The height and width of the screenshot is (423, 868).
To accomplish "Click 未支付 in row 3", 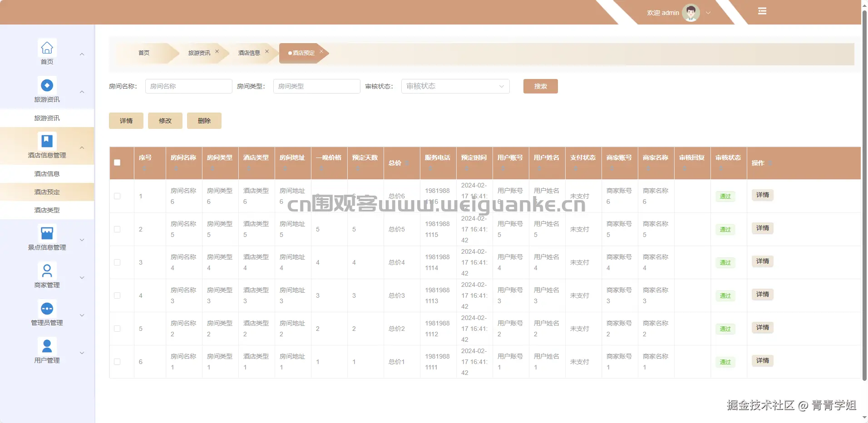I will [x=580, y=262].
